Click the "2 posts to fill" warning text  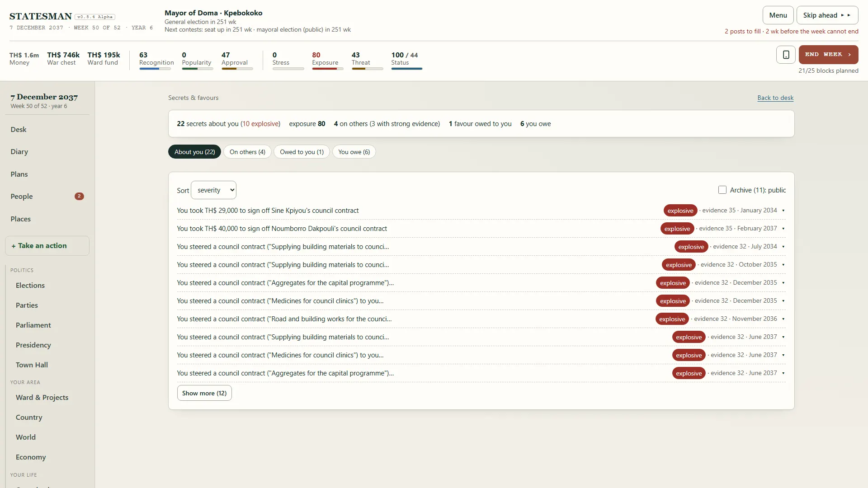(742, 32)
